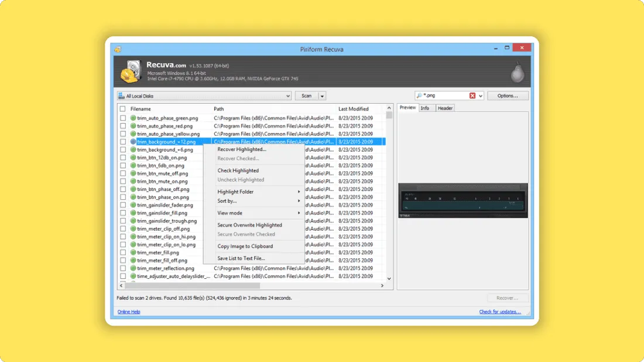Switch to the Info tab

tap(425, 108)
